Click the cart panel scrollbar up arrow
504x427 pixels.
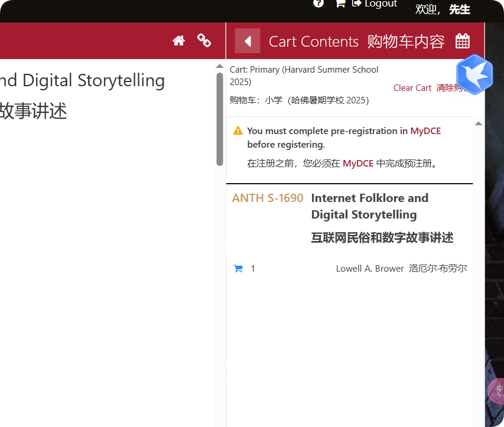pyautogui.click(x=479, y=123)
